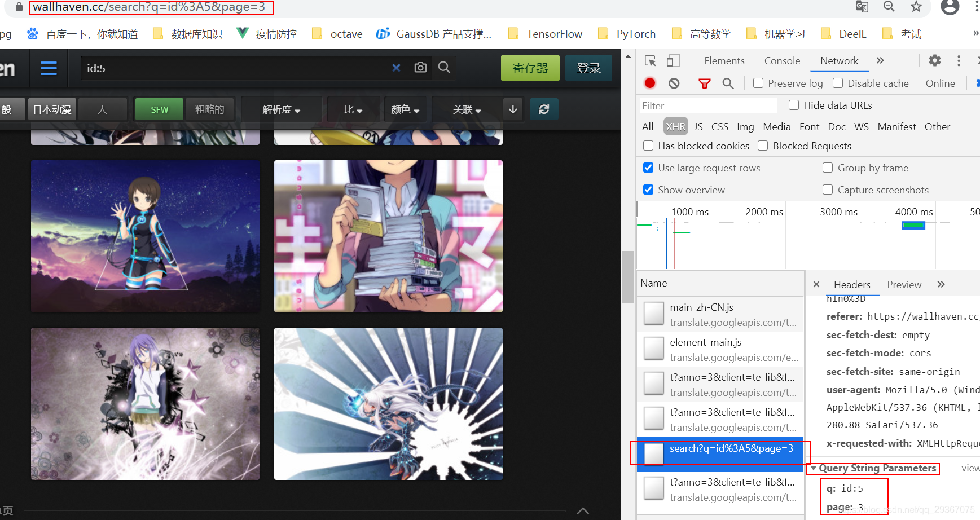
Task: Select the Network tab
Action: 840,60
